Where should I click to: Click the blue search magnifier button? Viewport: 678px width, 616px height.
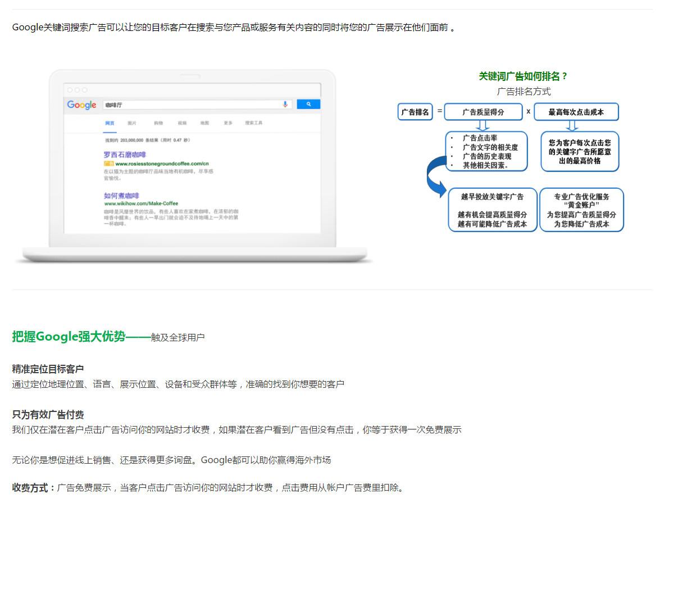pyautogui.click(x=308, y=105)
